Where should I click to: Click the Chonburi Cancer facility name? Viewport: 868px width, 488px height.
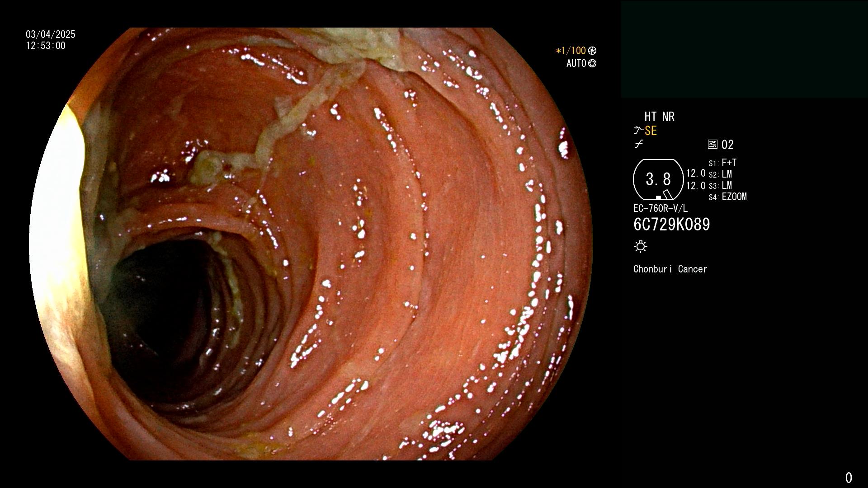[670, 269]
